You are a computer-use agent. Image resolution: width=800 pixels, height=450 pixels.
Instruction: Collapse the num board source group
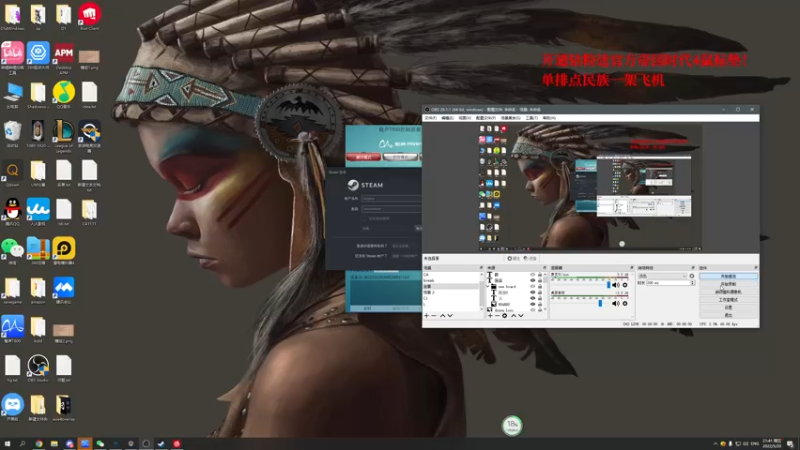pos(488,286)
